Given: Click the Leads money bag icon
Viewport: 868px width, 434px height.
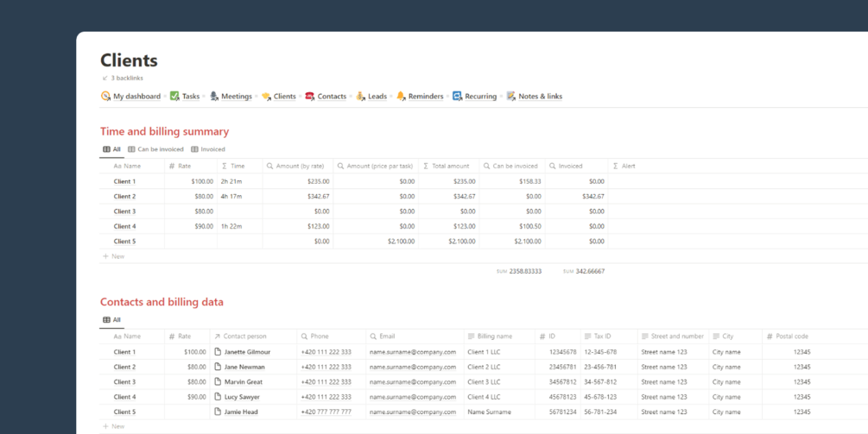Looking at the screenshot, I should 360,96.
